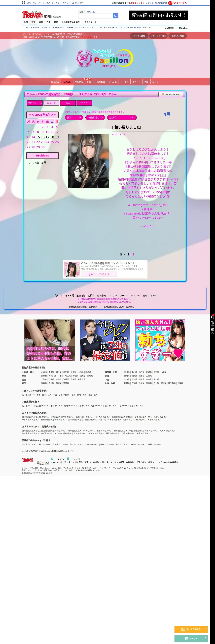This screenshot has height=644, width=215.
Task: Select the 岐阜 region tab
Action: [x=41, y=22]
